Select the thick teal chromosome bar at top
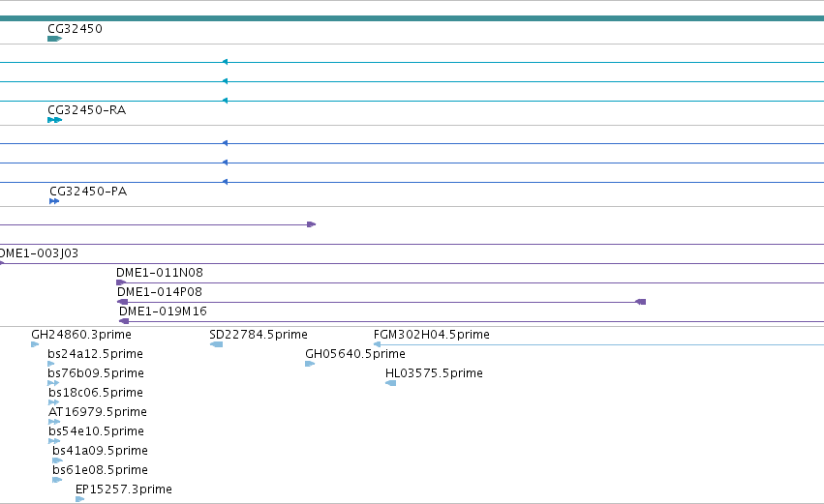This screenshot has height=504, width=824. [x=412, y=18]
